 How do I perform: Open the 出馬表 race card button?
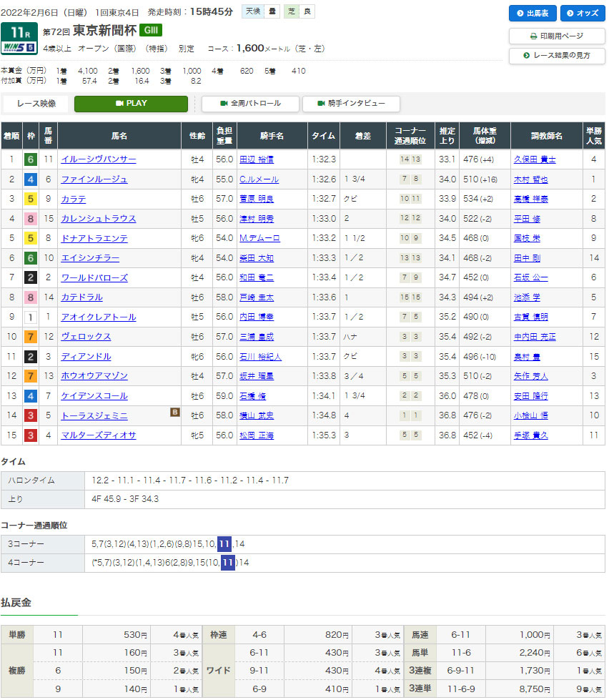point(533,14)
